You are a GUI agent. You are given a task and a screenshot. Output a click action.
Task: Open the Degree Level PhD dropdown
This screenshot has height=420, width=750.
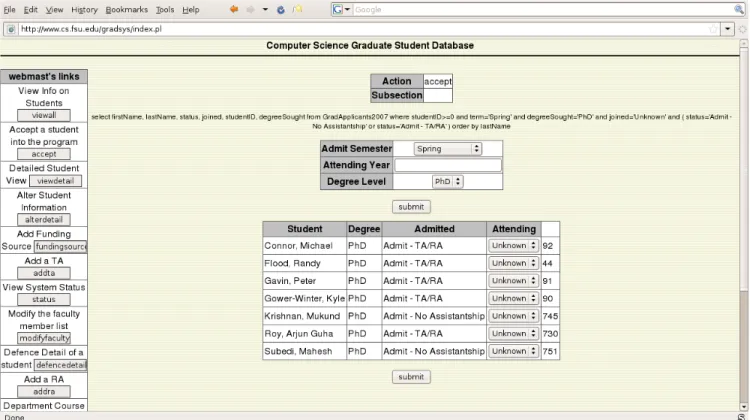tap(447, 181)
